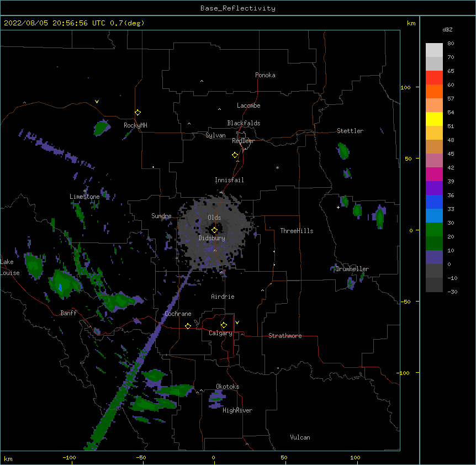Click the yellow diamond marker beside RockyMH

point(137,112)
